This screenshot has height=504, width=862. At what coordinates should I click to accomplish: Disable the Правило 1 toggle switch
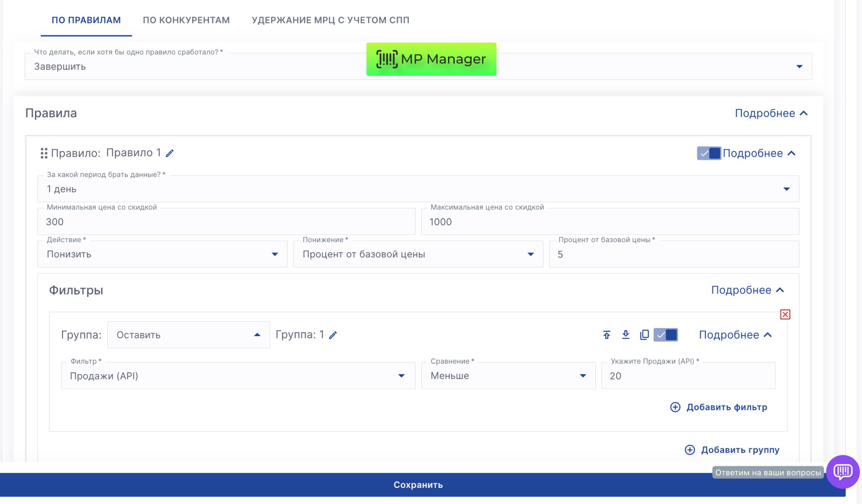(708, 154)
